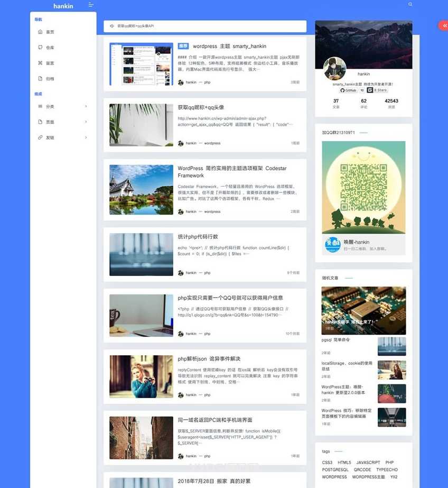Expand the 页面 pages chevron
The height and width of the screenshot is (488, 448).
(x=86, y=122)
